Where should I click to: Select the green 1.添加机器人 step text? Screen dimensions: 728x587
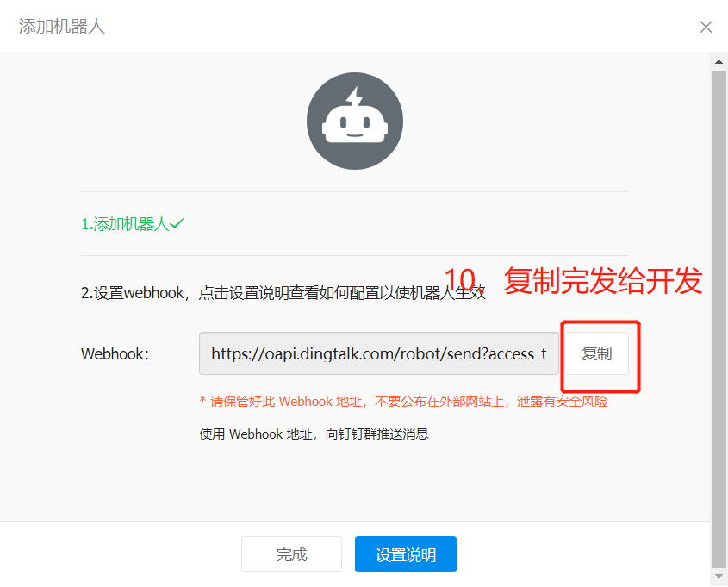126,224
